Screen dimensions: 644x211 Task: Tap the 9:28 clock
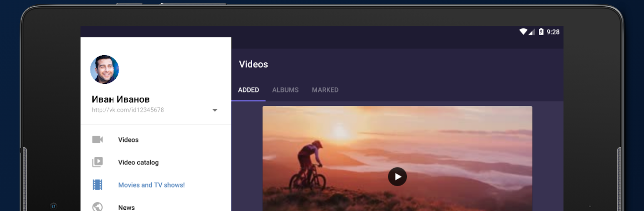553,32
